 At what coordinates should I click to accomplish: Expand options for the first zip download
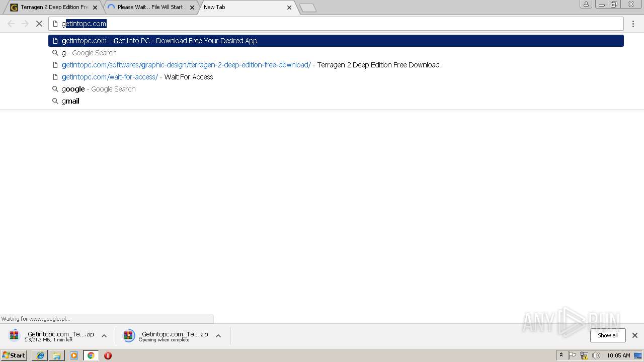(104, 336)
